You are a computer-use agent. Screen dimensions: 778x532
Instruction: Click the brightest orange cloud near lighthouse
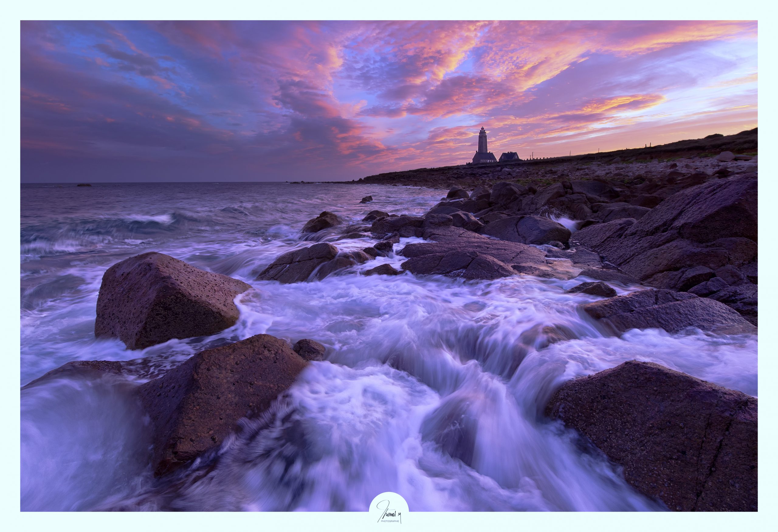coord(616,102)
